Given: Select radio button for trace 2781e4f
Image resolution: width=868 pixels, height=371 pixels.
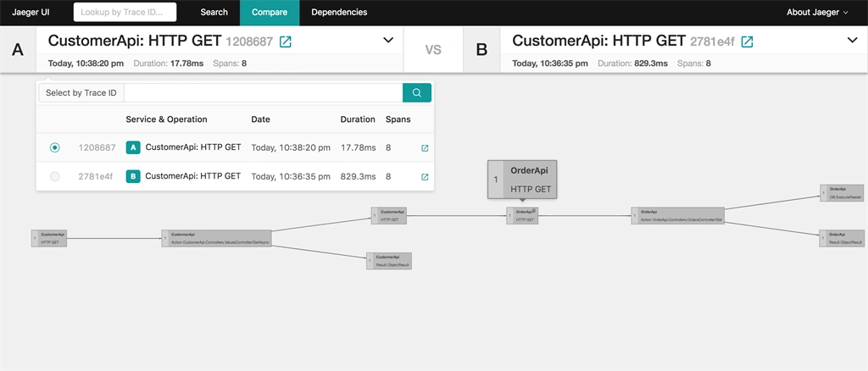Looking at the screenshot, I should point(55,176).
